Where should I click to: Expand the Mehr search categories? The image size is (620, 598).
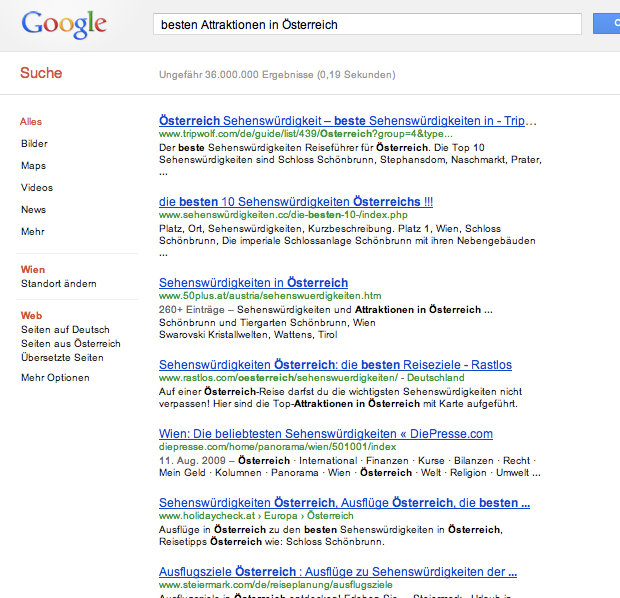[33, 232]
